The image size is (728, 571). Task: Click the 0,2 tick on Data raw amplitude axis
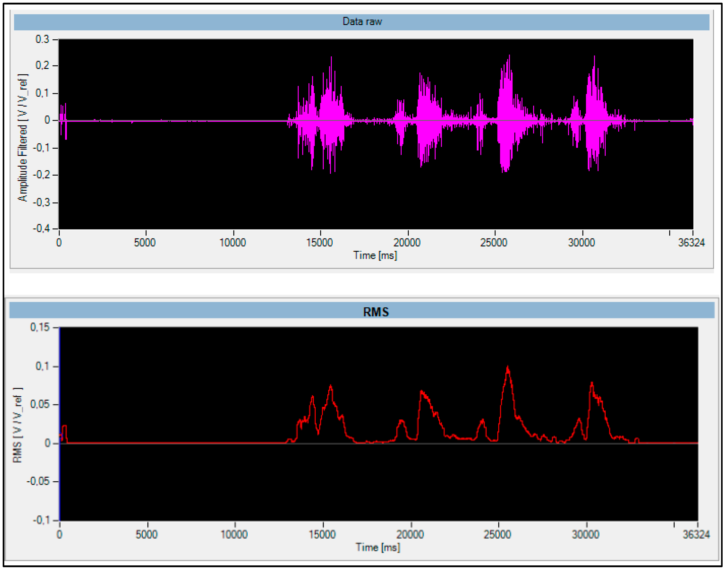point(42,65)
